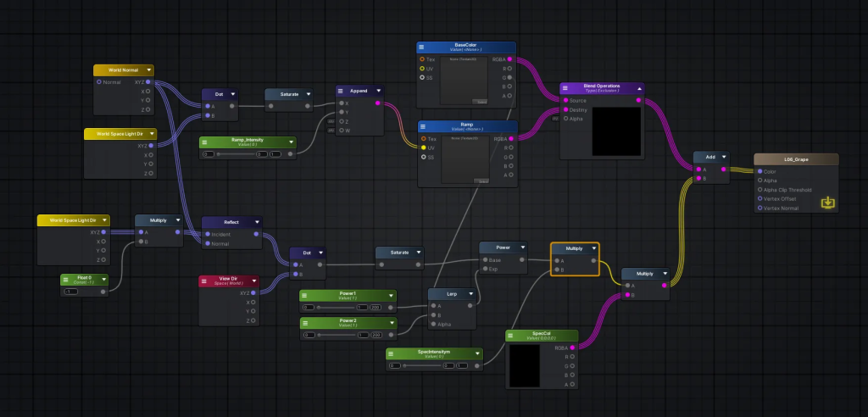Image resolution: width=868 pixels, height=417 pixels.
Task: Collapse the Blend Operations preview arrow
Action: tap(637, 89)
